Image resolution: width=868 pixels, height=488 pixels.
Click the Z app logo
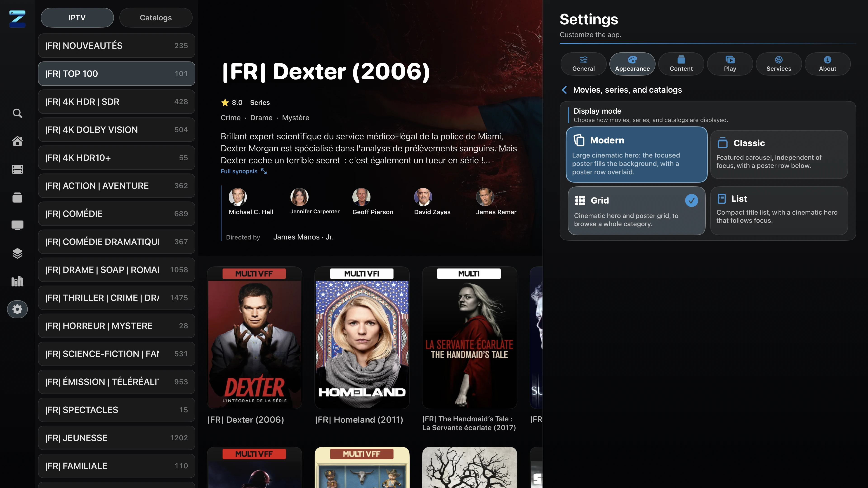pyautogui.click(x=17, y=19)
